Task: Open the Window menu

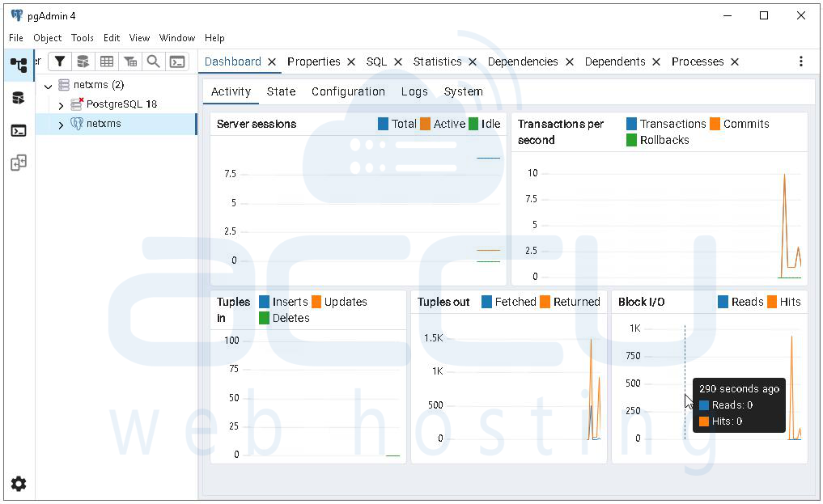Action: (177, 38)
